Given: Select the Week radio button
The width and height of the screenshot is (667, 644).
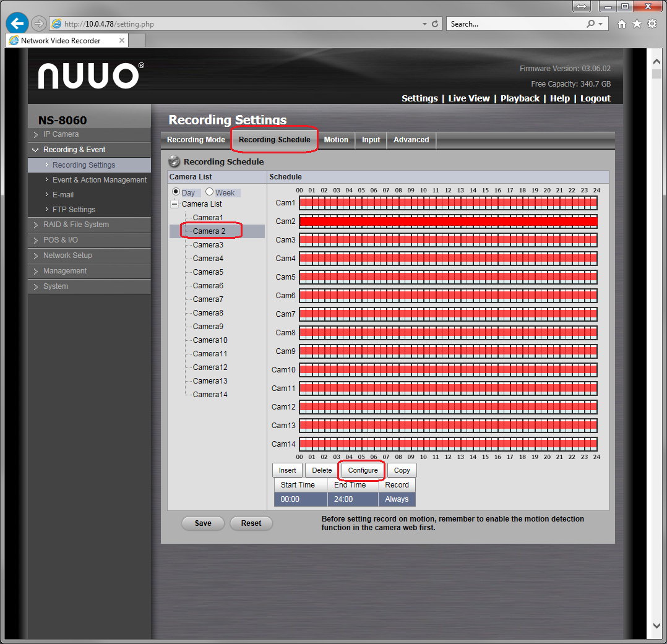Looking at the screenshot, I should coord(209,192).
